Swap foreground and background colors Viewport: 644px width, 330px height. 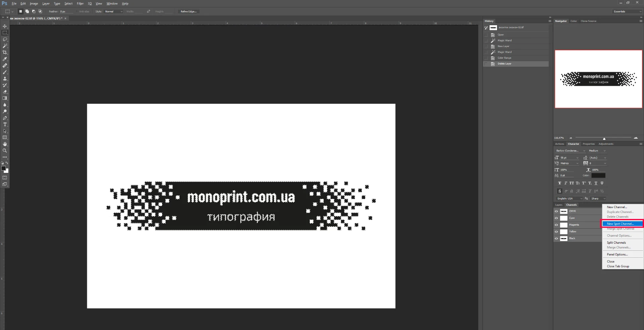pos(7,163)
